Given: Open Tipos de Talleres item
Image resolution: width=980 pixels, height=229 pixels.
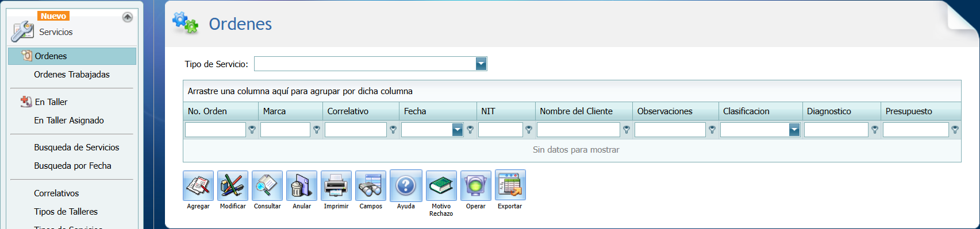Looking at the screenshot, I should click(66, 212).
